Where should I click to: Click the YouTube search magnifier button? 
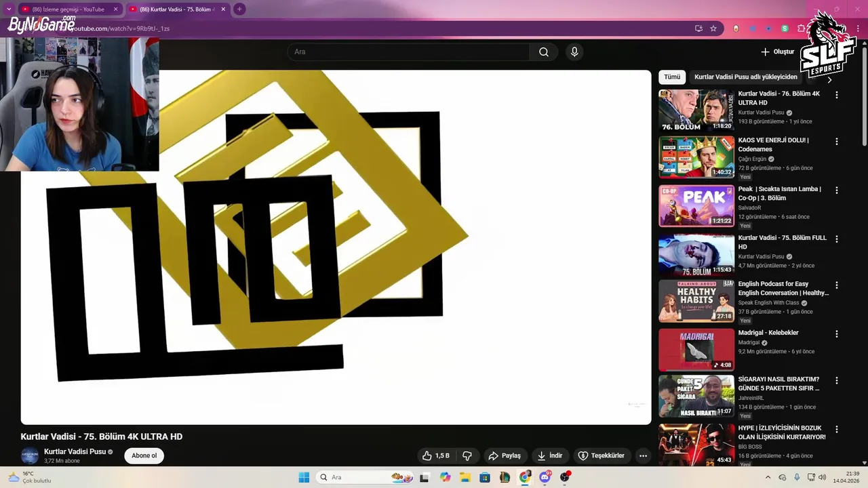click(544, 52)
